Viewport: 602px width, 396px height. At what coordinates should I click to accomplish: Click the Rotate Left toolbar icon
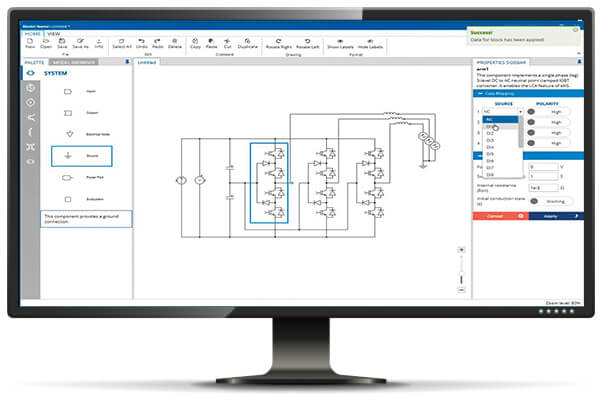[308, 41]
